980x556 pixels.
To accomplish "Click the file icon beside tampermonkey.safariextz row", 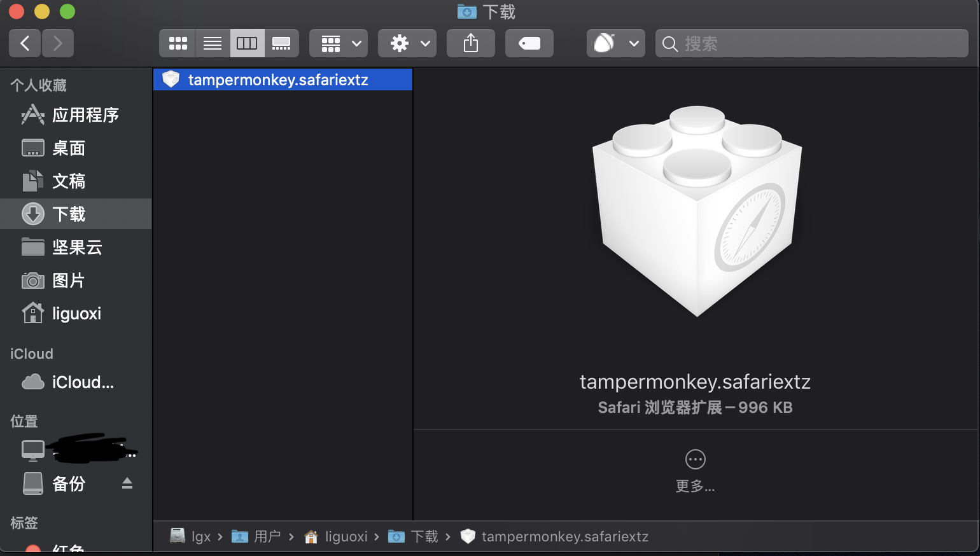I will click(171, 80).
